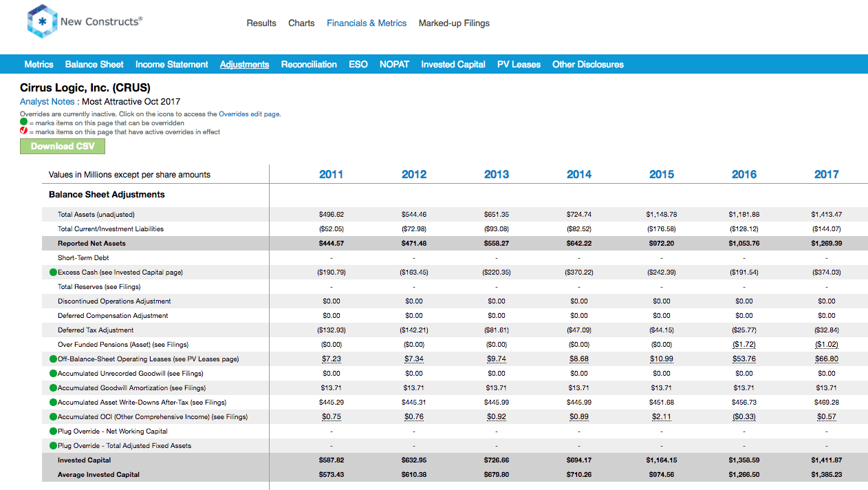Click the 2013 column header
This screenshot has height=490, width=868.
click(497, 175)
